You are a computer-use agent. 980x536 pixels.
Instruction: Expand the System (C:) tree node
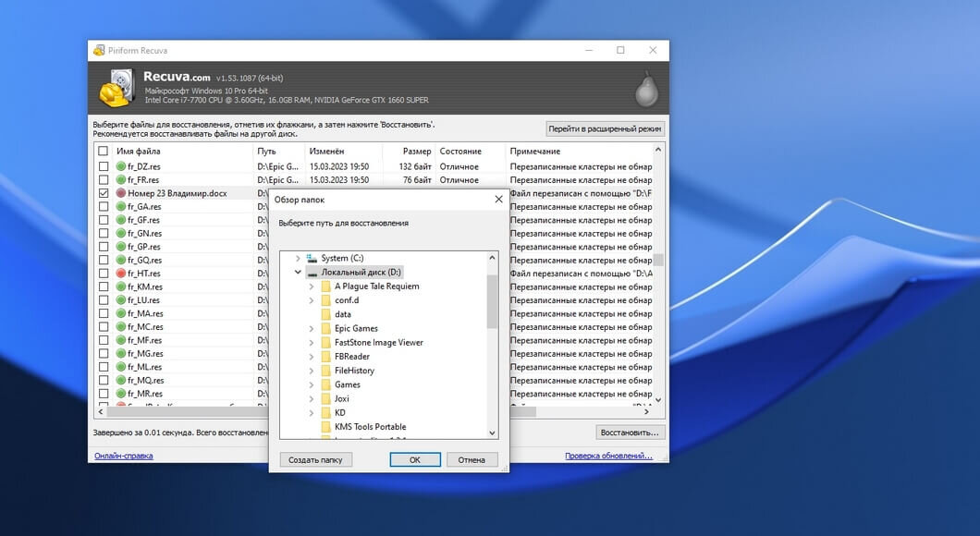(x=298, y=258)
